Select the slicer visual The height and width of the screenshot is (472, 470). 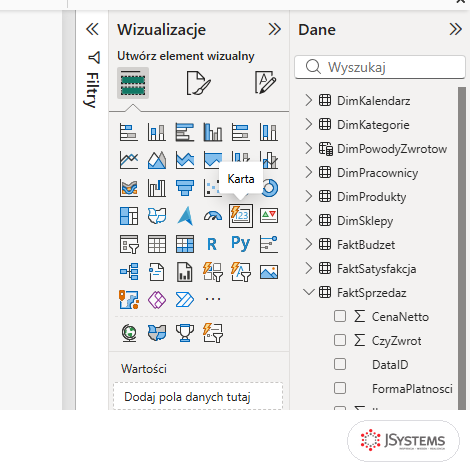point(129,244)
